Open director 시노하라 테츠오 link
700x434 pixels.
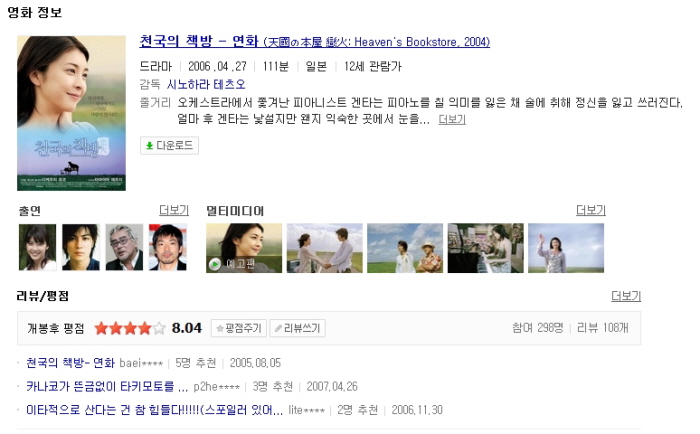pyautogui.click(x=206, y=84)
